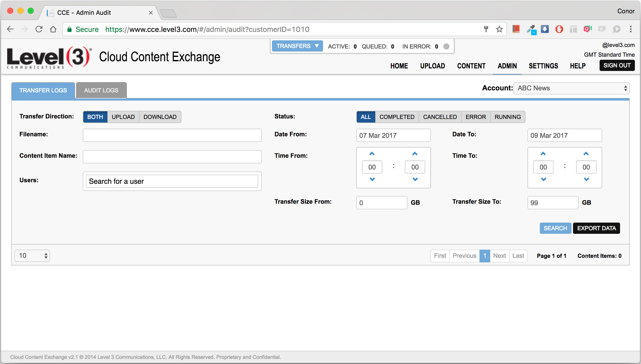Click the gray table layout extension icon

[573, 29]
